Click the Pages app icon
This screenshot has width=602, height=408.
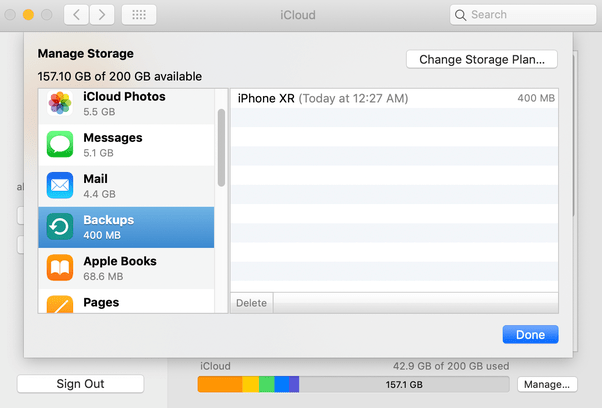60,304
